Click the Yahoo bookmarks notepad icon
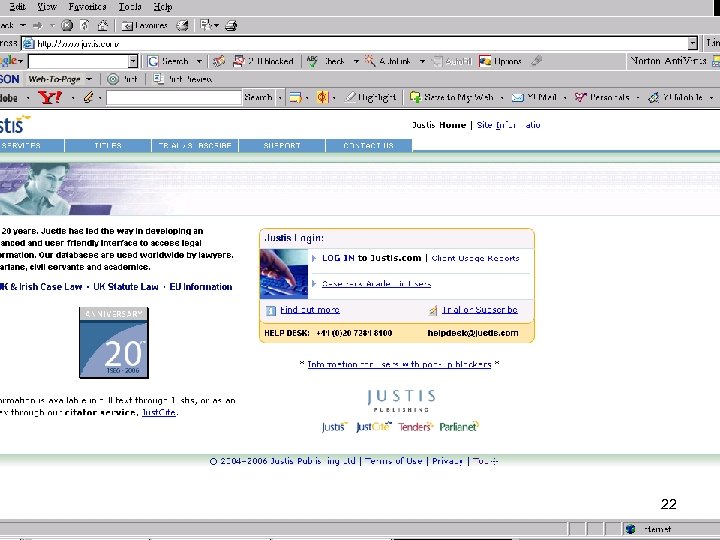This screenshot has height=540, width=720. tap(295, 97)
